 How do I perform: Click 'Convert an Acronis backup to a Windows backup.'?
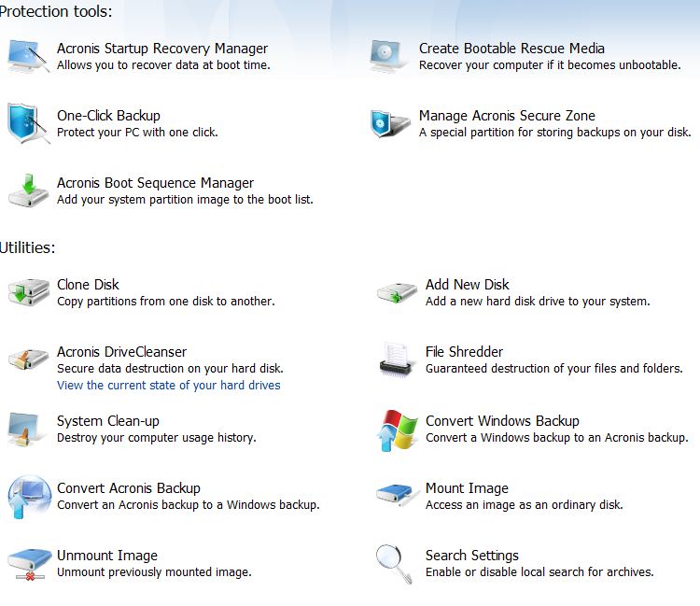[188, 505]
